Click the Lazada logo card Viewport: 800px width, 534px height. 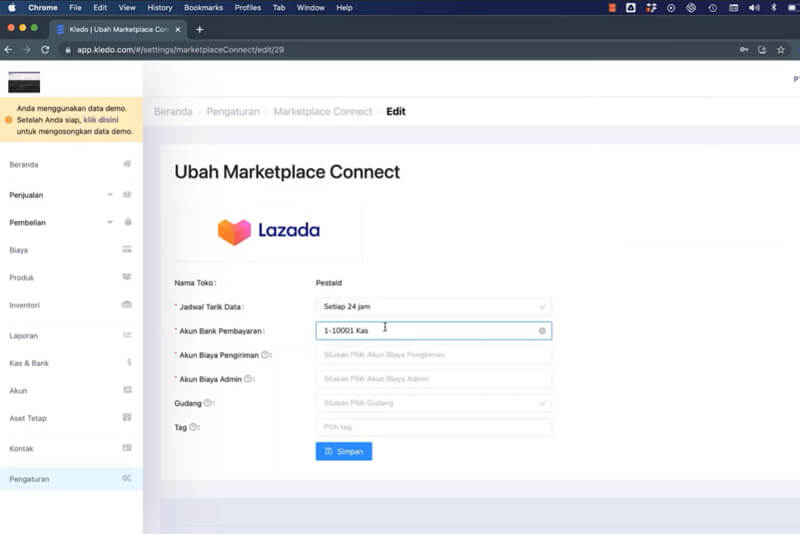click(269, 232)
